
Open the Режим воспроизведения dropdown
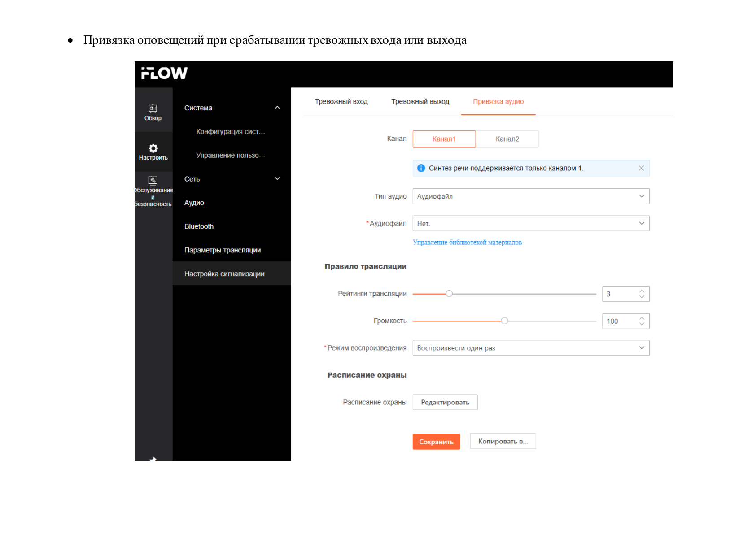(x=531, y=348)
